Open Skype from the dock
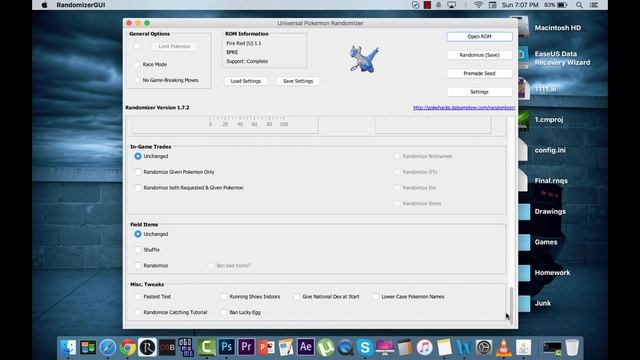Viewport: 640px width, 360px height. (365, 347)
